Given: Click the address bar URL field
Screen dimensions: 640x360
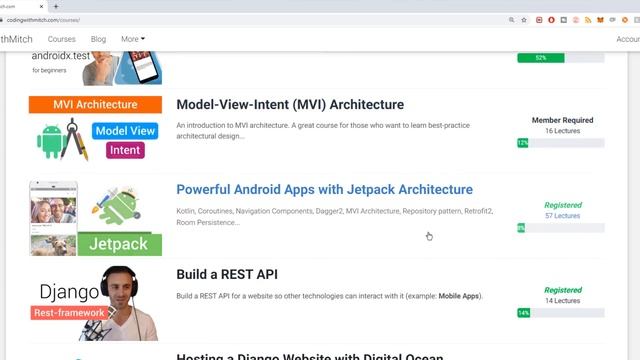Looking at the screenshot, I should (253, 20).
